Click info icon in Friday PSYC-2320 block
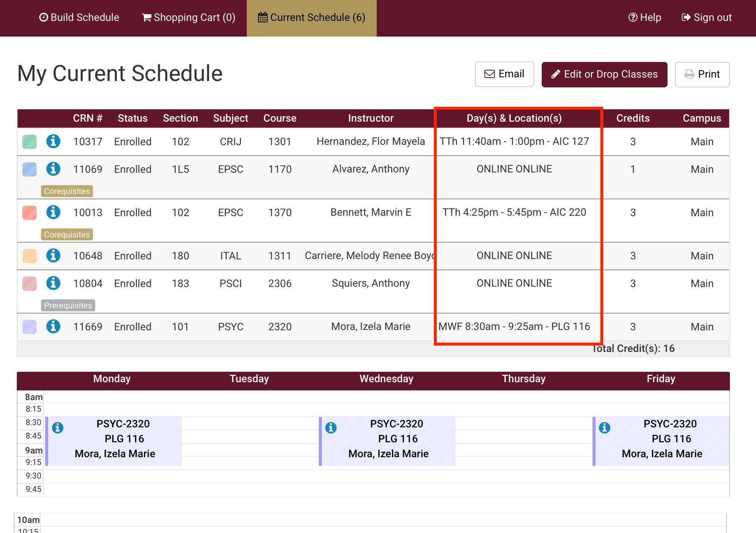 click(x=604, y=428)
